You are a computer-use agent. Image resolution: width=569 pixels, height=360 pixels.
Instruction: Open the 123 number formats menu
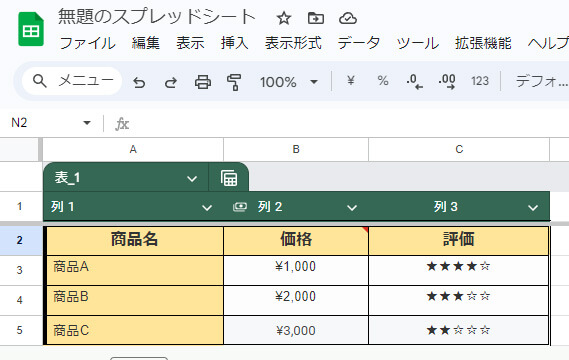tap(480, 81)
